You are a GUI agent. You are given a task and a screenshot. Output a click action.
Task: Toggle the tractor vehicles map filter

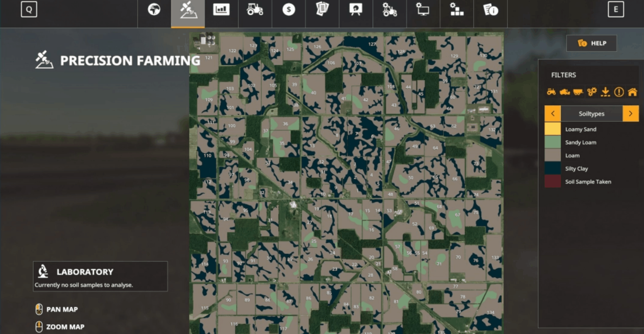coord(551,92)
